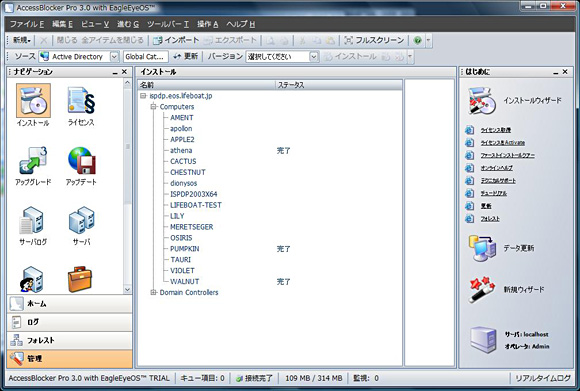Open the ビュー menu

click(x=95, y=24)
